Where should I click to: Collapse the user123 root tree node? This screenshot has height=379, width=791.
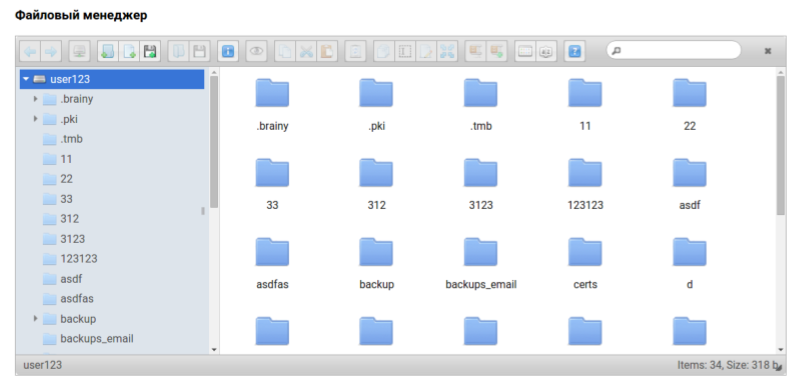pyautogui.click(x=26, y=79)
